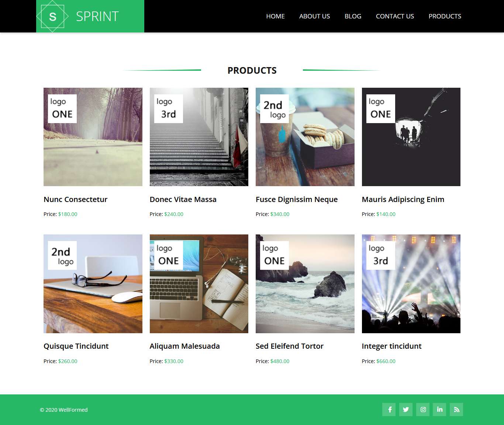Image resolution: width=504 pixels, height=425 pixels.
Task: Open the Nunc Consectetur product title
Action: 75,199
